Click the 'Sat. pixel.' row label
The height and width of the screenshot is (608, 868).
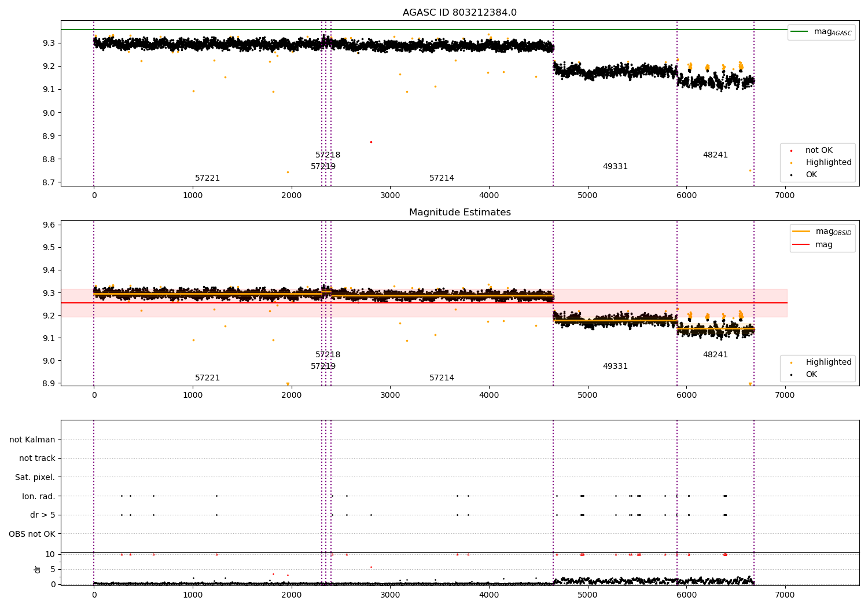click(35, 477)
